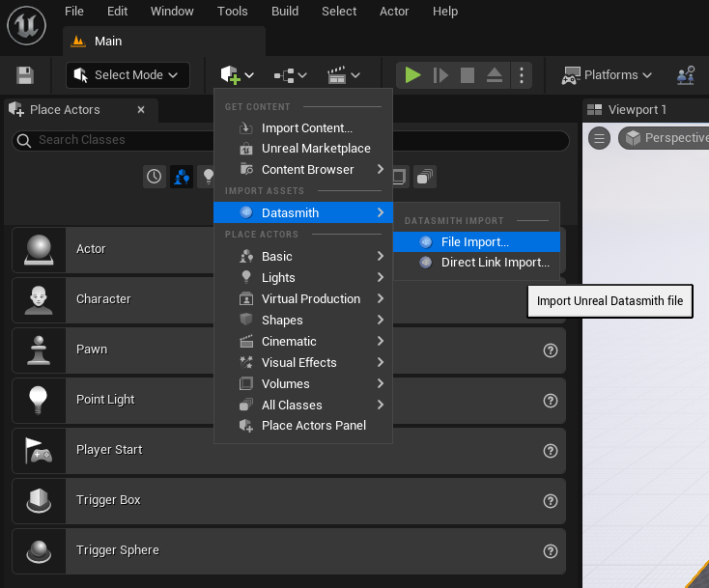Click the Character head icon
This screenshot has width=709, height=588.
point(39,300)
